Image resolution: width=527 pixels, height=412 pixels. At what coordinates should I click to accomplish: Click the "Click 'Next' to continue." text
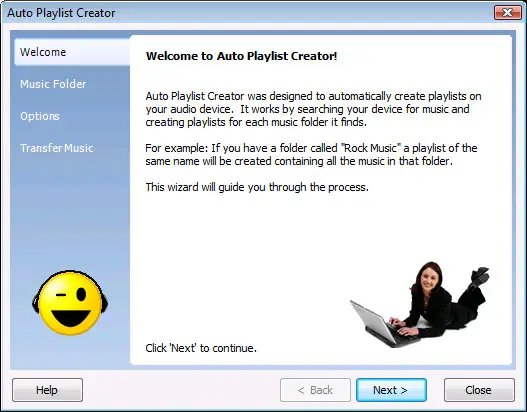[201, 348]
